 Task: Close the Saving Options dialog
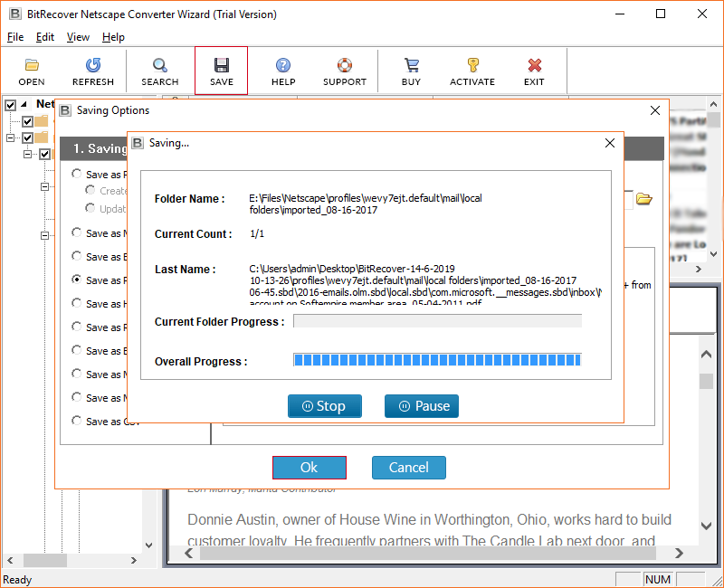[654, 110]
